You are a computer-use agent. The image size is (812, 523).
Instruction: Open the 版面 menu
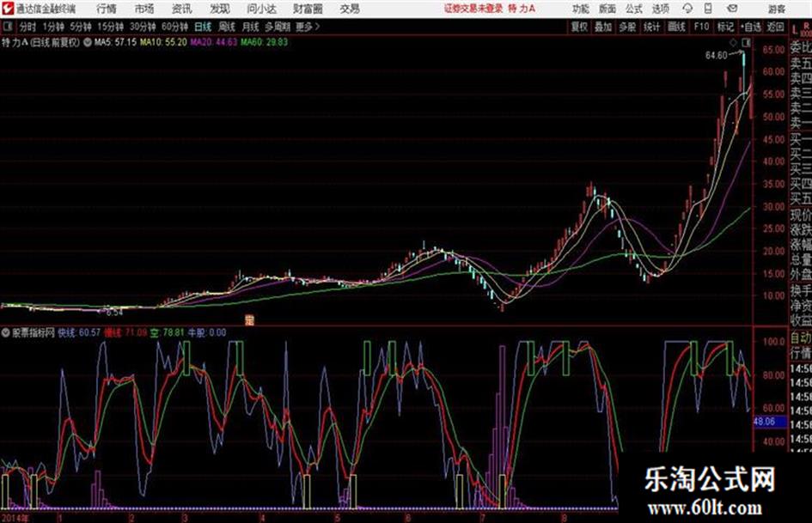coord(607,9)
